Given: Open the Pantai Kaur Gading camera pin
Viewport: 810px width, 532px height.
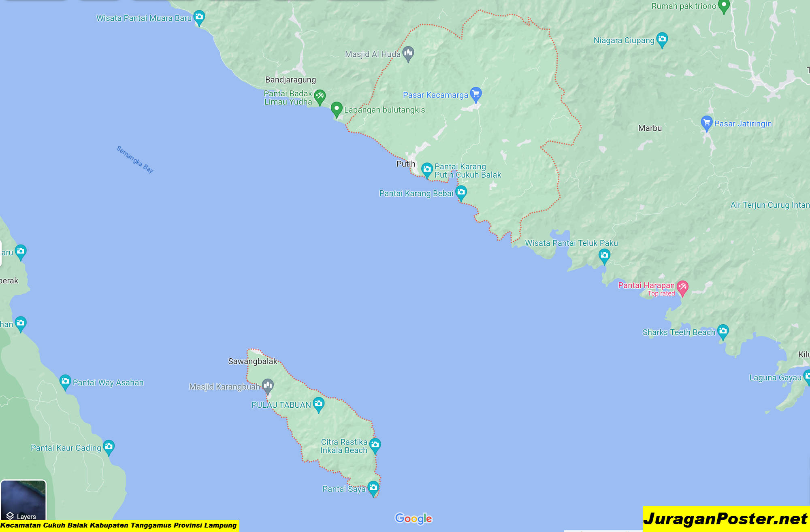Looking at the screenshot, I should click(109, 447).
